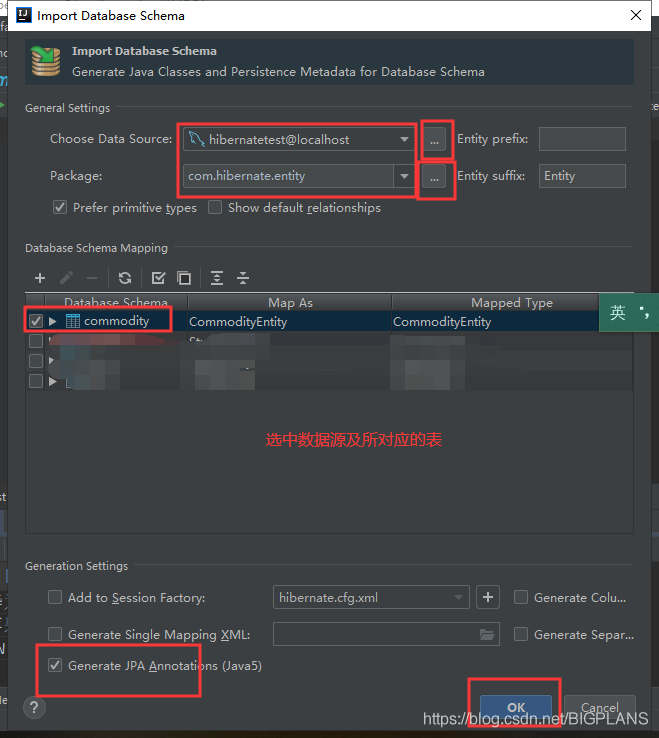The image size is (659, 738).
Task: Click folder icon in mapping XML field
Action: tap(487, 635)
